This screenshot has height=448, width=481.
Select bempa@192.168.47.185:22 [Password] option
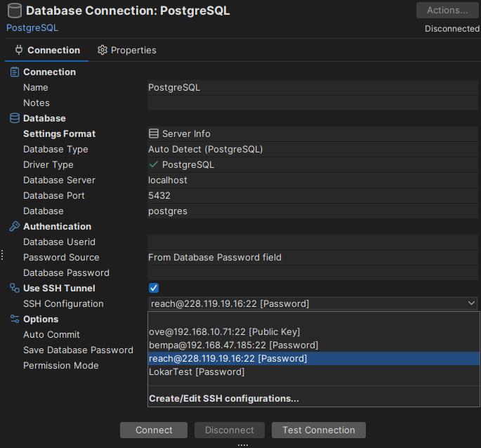313,345
